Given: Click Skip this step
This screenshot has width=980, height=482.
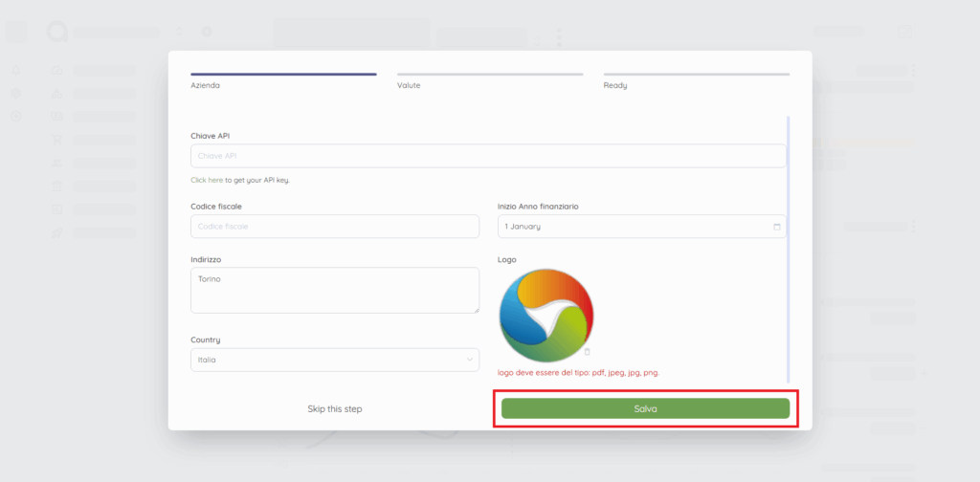Looking at the screenshot, I should click(x=334, y=408).
